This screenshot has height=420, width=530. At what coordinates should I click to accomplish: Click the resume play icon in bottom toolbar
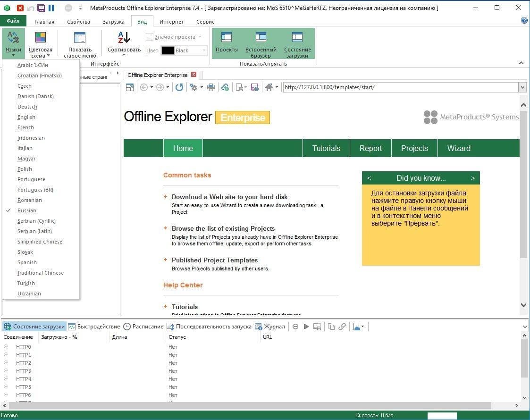coord(306,327)
